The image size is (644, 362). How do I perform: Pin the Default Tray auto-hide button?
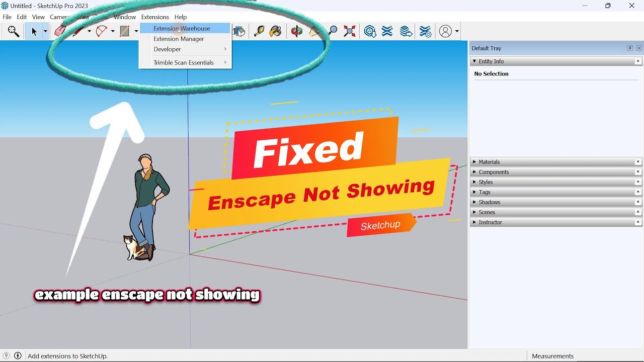(x=630, y=48)
